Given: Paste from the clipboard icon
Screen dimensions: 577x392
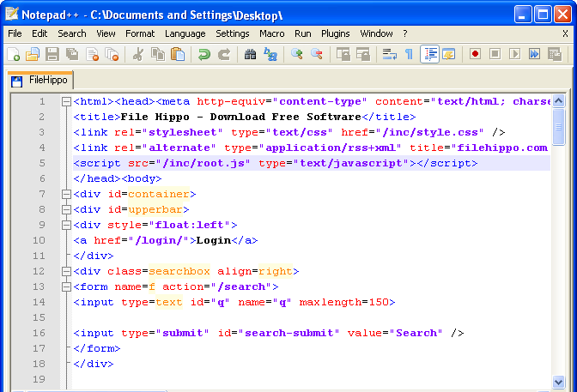Looking at the screenshot, I should click(x=178, y=54).
